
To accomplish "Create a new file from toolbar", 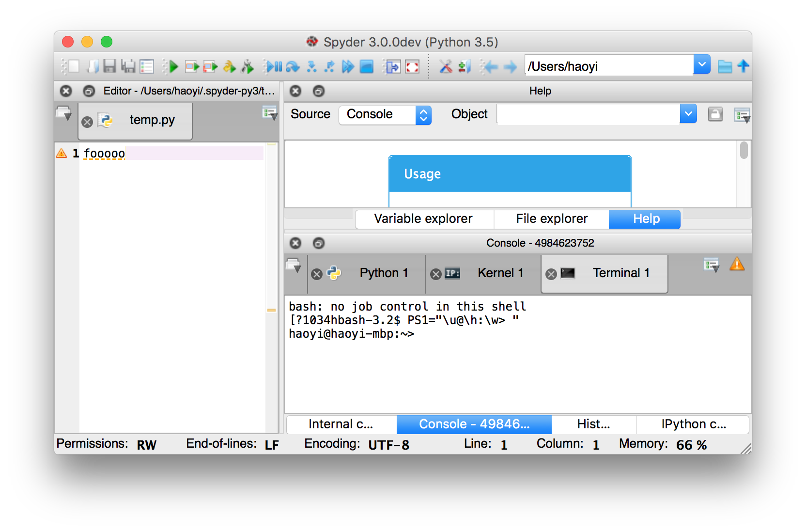I will coord(73,66).
